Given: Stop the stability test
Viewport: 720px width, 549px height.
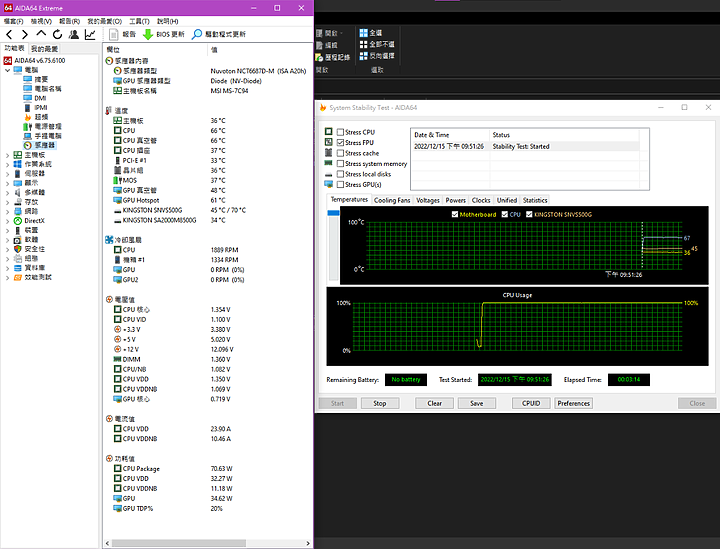Looking at the screenshot, I should click(x=380, y=403).
